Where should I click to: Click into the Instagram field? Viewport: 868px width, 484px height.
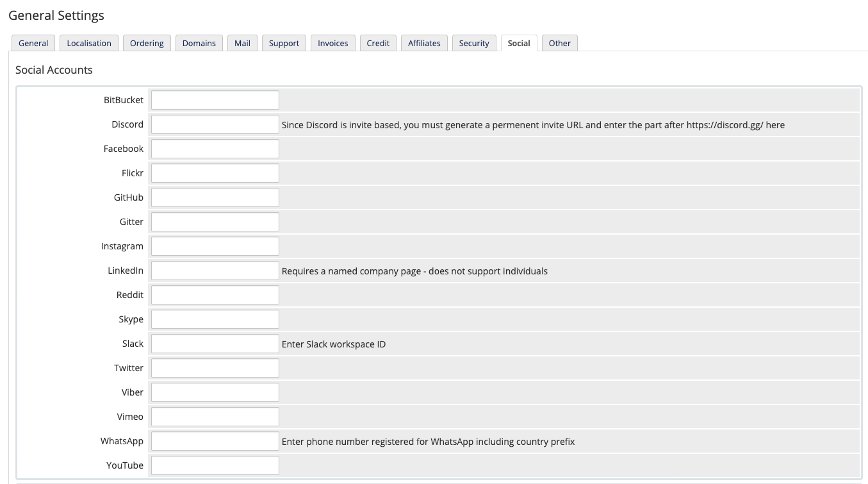[215, 246]
